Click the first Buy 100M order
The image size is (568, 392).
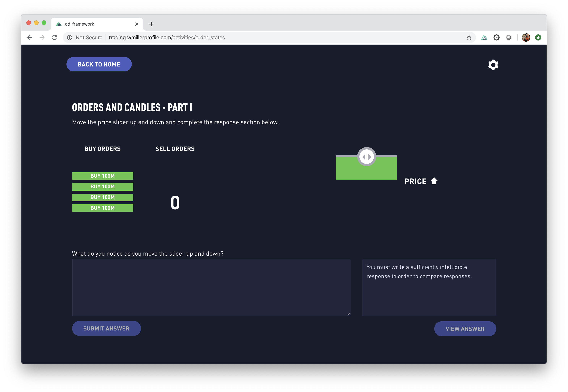pos(103,176)
